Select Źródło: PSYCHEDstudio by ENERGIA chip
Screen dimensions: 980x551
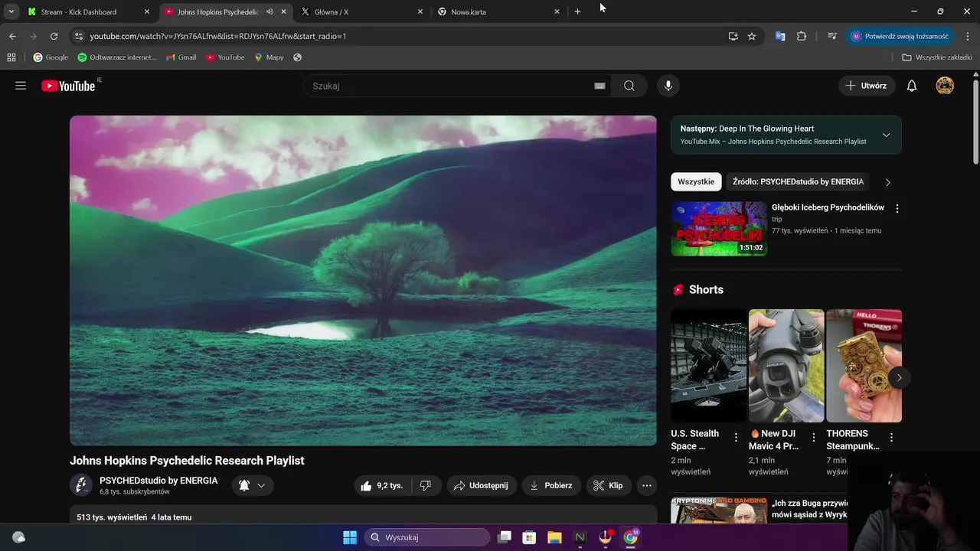tap(798, 181)
